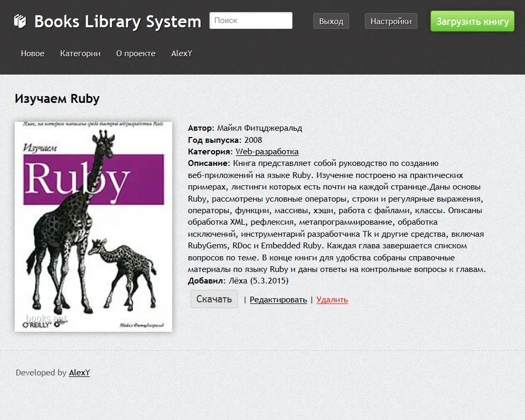Click the red Удалить delete link
This screenshot has width=525, height=420.
pos(332,300)
